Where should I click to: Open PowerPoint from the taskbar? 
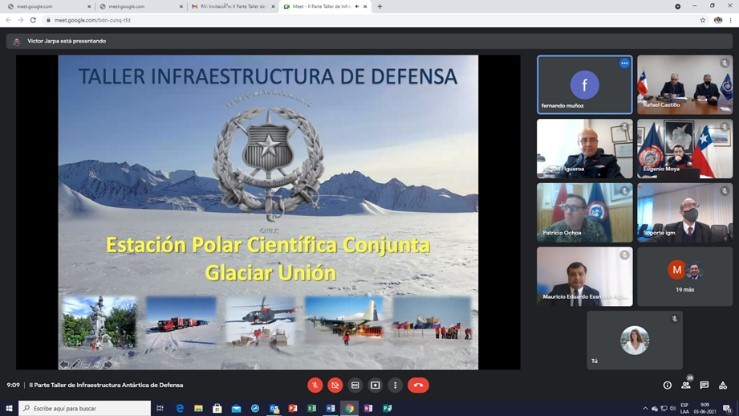(x=293, y=408)
